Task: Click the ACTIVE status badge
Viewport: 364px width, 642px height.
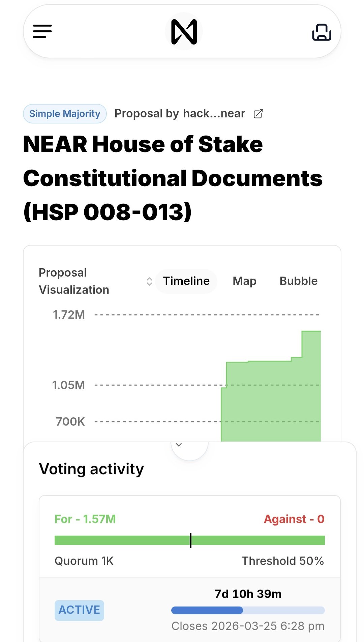Action: tap(79, 610)
